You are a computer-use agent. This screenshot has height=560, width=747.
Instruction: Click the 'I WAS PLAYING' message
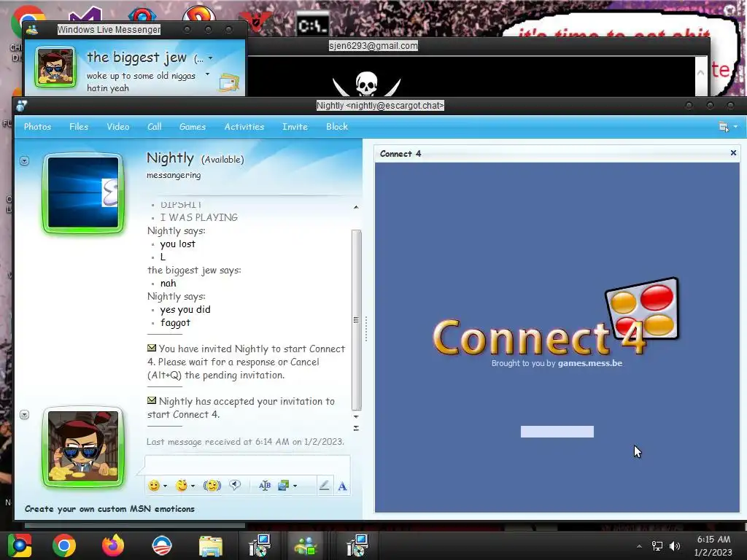coord(198,217)
